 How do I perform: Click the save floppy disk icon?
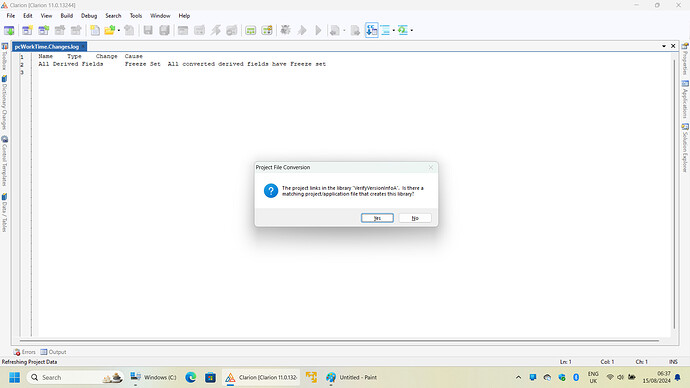148,30
